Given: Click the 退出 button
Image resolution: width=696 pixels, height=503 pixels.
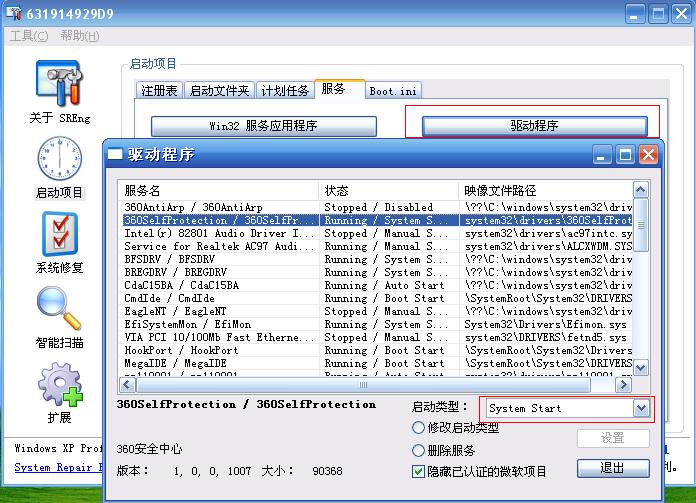Looking at the screenshot, I should pos(613,468).
